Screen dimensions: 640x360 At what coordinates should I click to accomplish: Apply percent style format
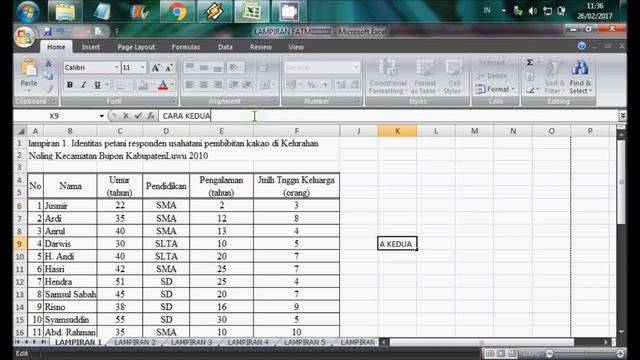[x=311, y=85]
